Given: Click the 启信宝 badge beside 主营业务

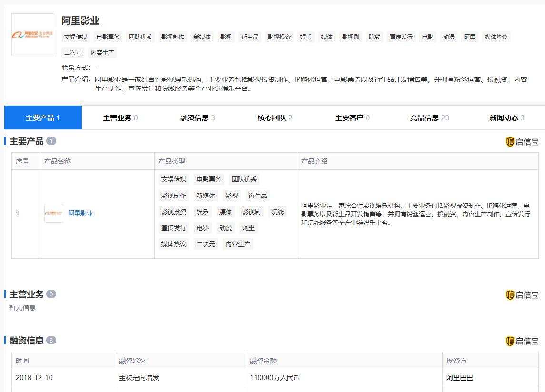Looking at the screenshot, I should pyautogui.click(x=521, y=294).
